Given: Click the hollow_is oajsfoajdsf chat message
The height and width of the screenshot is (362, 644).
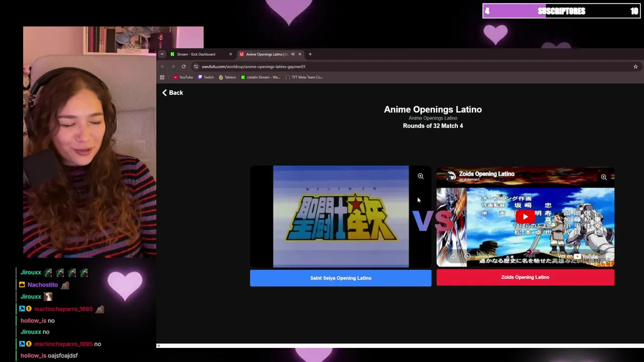Looking at the screenshot, I should (x=49, y=355).
